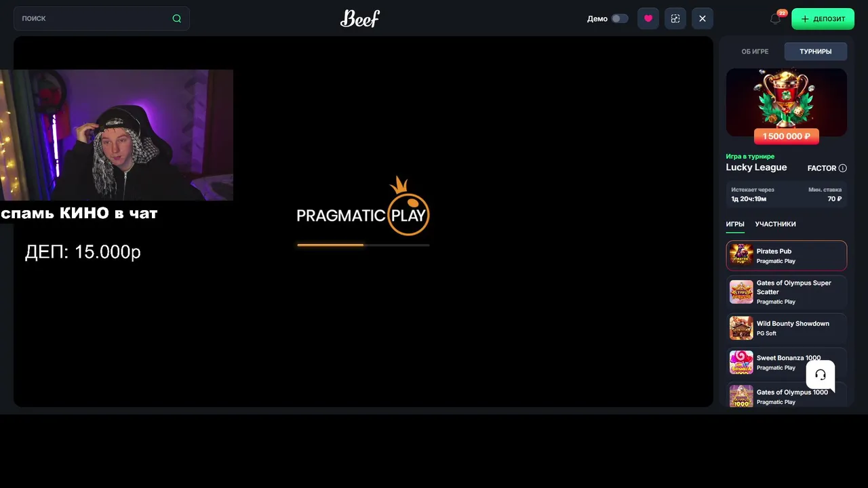The width and height of the screenshot is (868, 488).
Task: Click the Wild Bounty Showdown thumbnail
Action: (741, 328)
